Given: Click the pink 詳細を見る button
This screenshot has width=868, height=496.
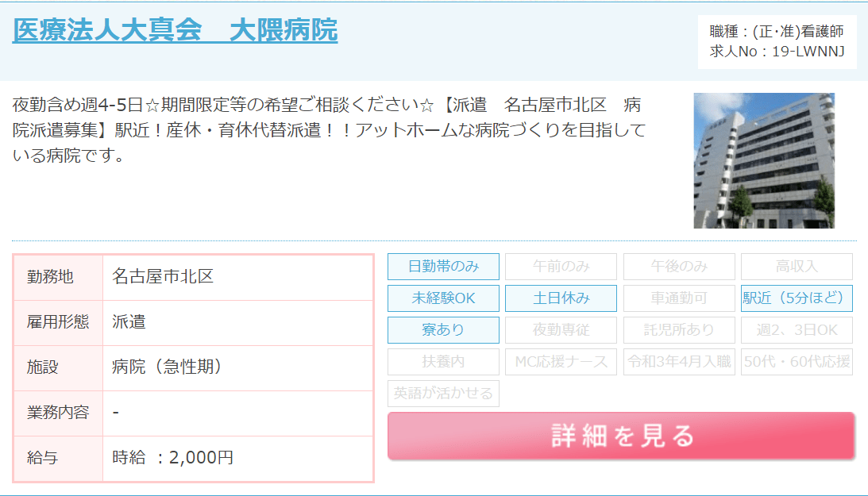Looking at the screenshot, I should click(621, 436).
